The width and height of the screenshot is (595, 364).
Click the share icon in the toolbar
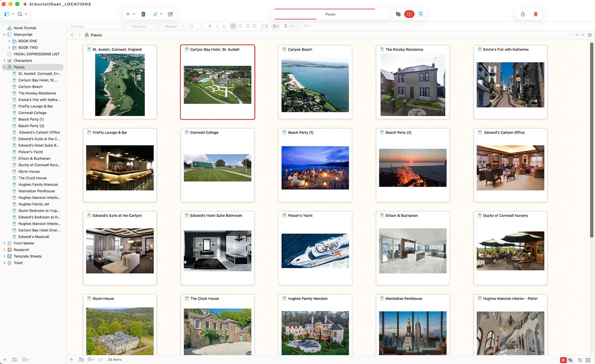(523, 14)
